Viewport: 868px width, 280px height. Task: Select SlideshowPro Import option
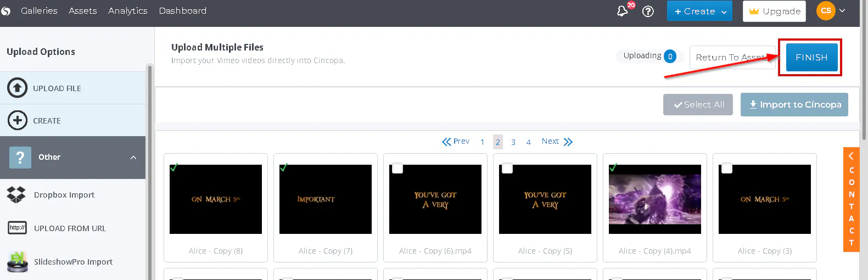coord(73,262)
